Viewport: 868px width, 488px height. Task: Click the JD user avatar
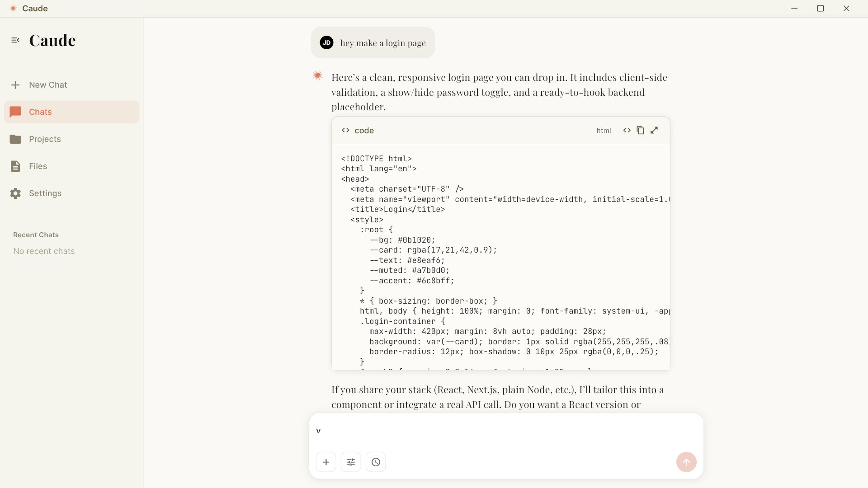coord(326,42)
